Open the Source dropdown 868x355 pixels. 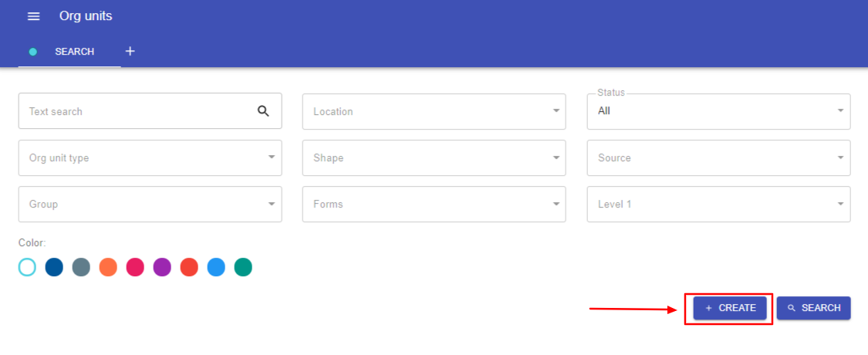tap(718, 158)
